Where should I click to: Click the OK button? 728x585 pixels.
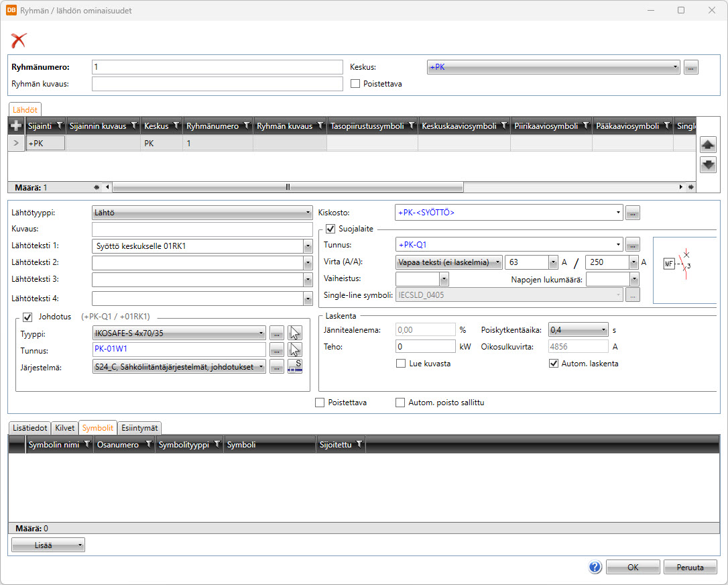[x=632, y=567]
